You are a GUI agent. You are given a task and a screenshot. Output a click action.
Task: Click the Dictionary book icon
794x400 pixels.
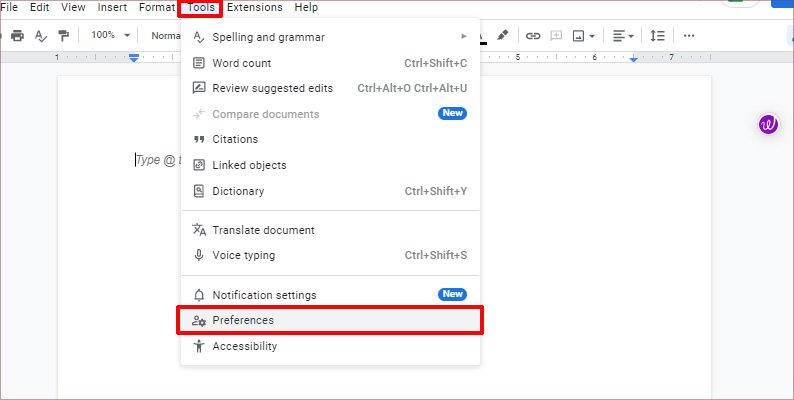[199, 191]
